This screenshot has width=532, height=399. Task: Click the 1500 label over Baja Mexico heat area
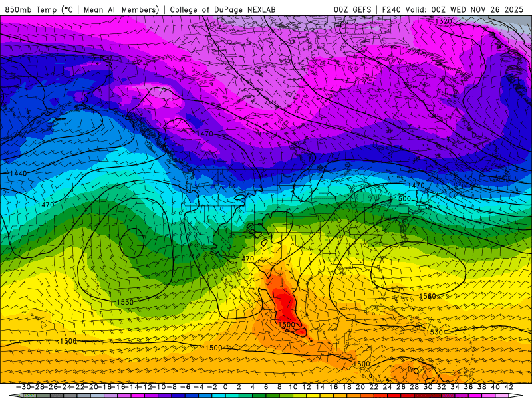coord(287,325)
